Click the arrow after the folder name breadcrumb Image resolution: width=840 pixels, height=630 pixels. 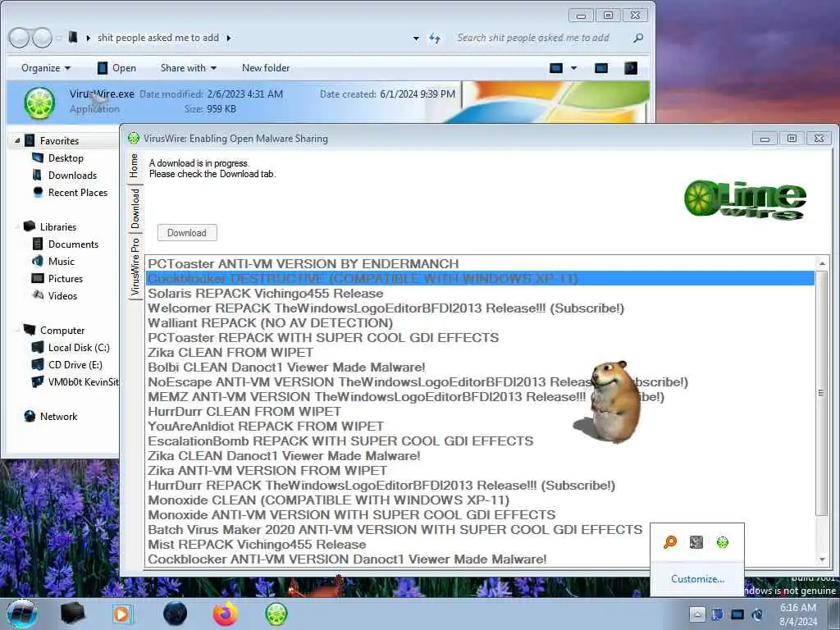click(x=229, y=38)
